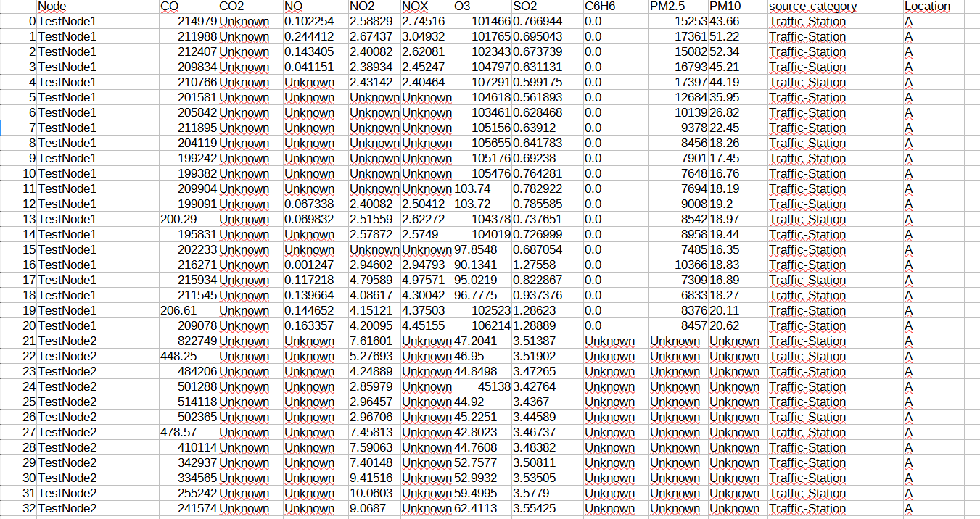Screen dimensions: 980x519
Task: Click O3 value 90.1341
Action: [x=482, y=265]
